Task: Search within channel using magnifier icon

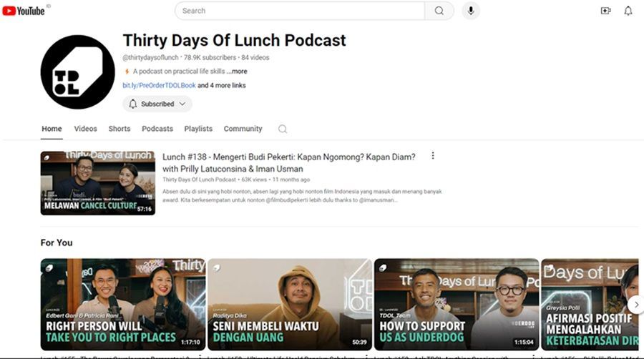Action: 283,129
